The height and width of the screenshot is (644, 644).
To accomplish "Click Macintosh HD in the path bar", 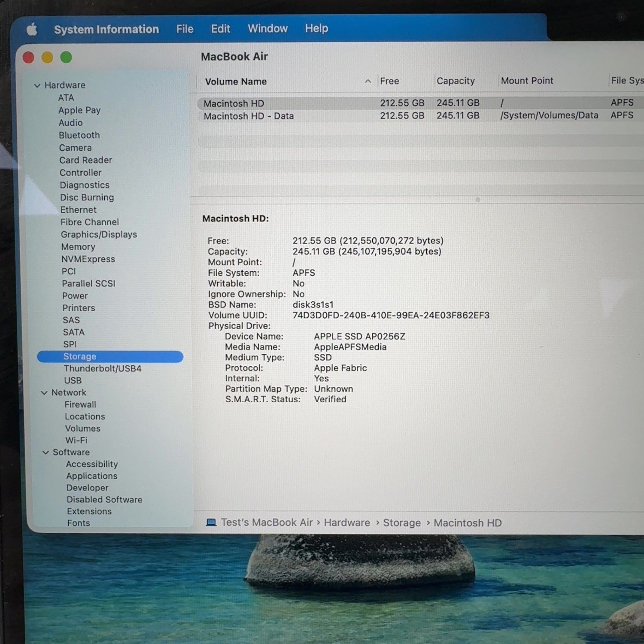I will [468, 523].
